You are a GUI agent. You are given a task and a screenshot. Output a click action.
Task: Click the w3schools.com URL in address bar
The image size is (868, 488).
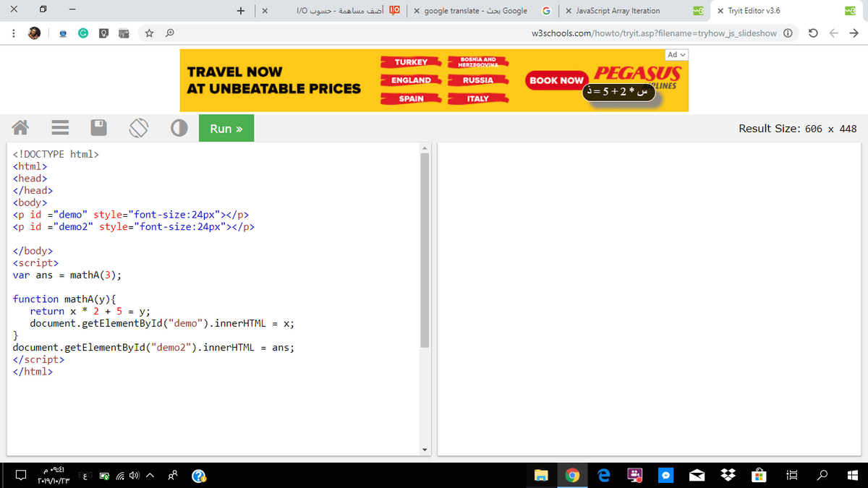(x=654, y=33)
